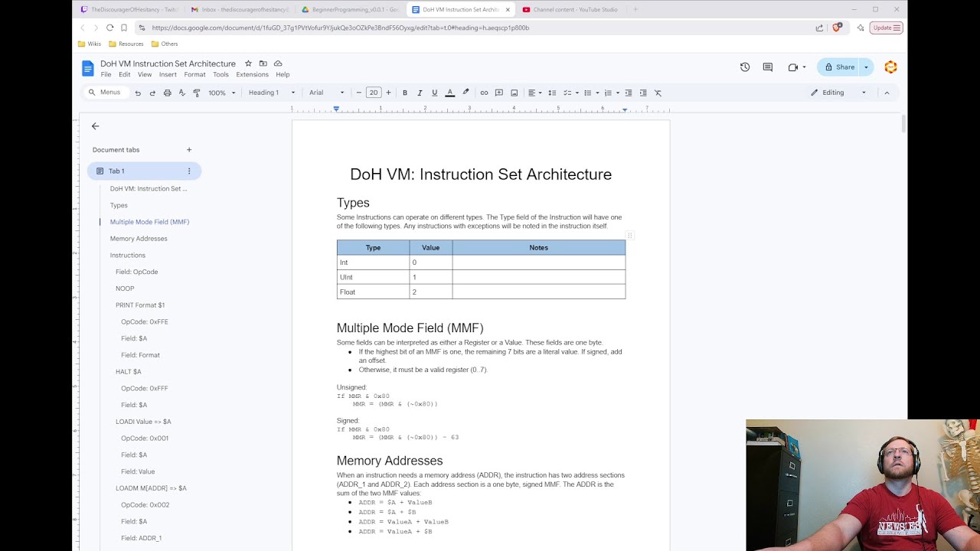The height and width of the screenshot is (551, 980).
Task: Jump to Memory Addresses in outline
Action: point(139,239)
